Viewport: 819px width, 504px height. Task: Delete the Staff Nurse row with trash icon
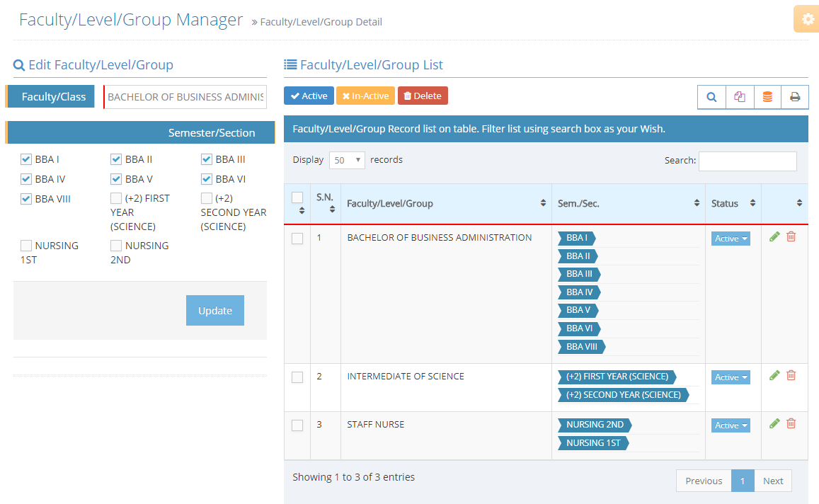click(x=791, y=423)
